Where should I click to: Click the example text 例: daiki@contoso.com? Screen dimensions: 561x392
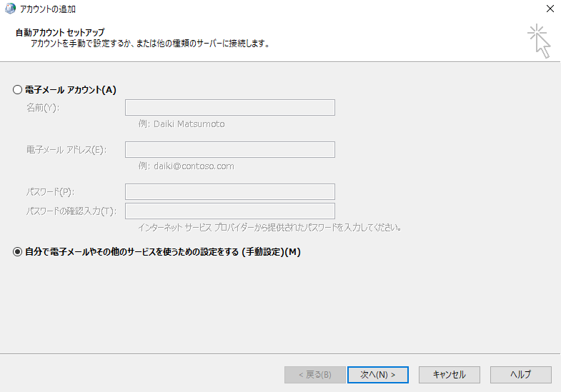(x=186, y=166)
